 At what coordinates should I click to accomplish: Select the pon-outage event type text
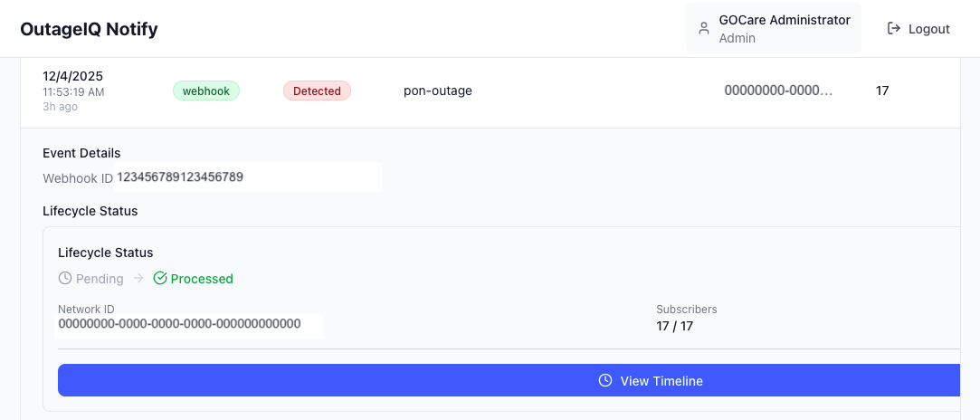click(438, 91)
